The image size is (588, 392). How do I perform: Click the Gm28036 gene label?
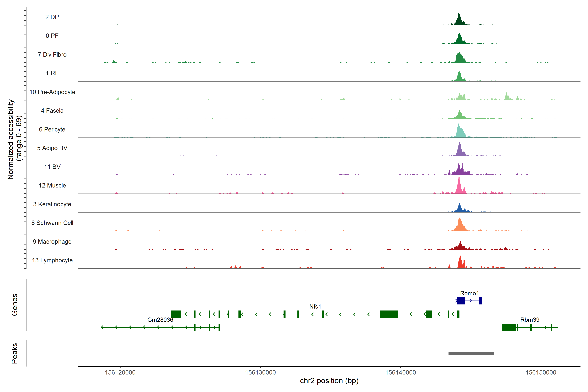[160, 319]
